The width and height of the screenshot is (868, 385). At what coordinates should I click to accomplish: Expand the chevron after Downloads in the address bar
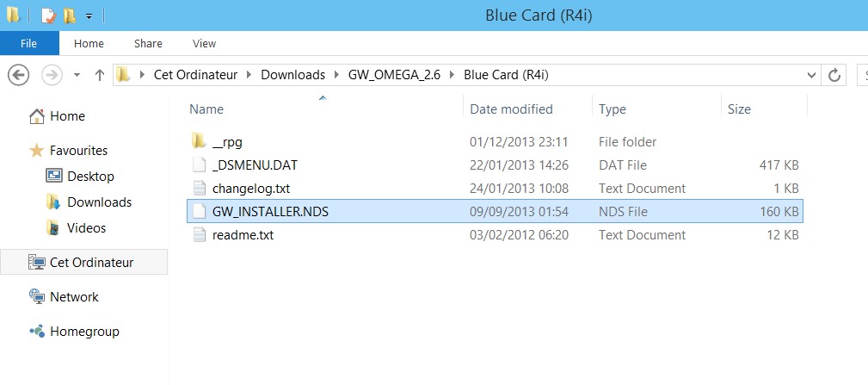click(x=336, y=75)
